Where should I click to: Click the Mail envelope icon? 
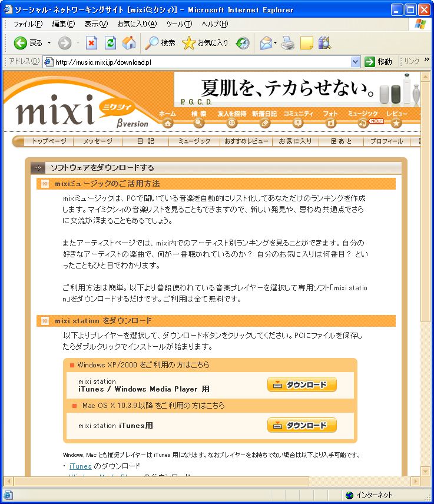pyautogui.click(x=266, y=43)
